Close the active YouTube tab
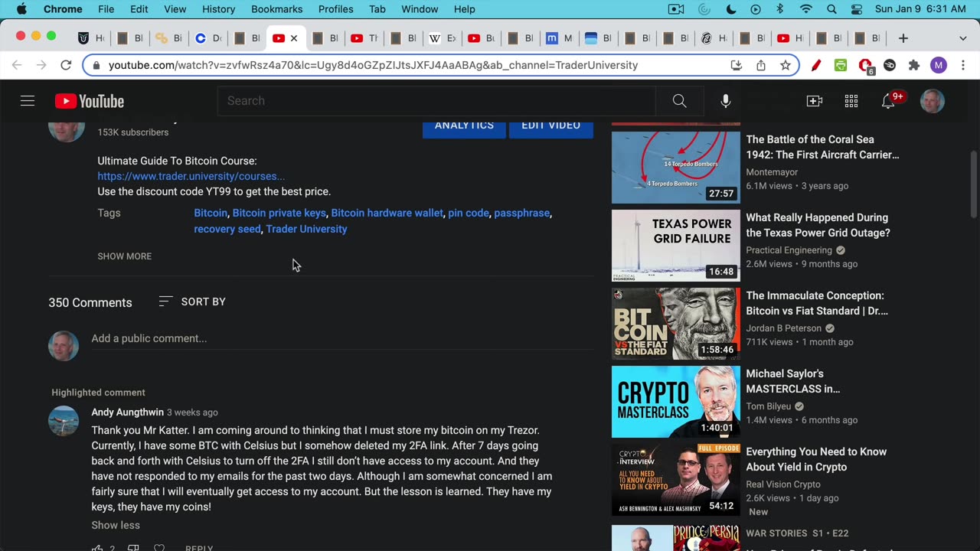The height and width of the screenshot is (551, 980). click(x=294, y=38)
